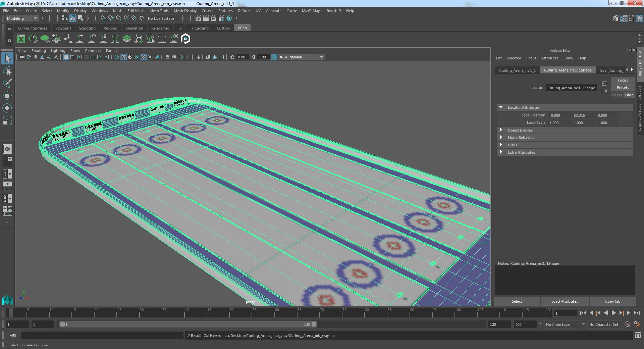Screen dimensions: 644x349
Task: Click the Maya home icon in lower left
Action: (x=7, y=299)
